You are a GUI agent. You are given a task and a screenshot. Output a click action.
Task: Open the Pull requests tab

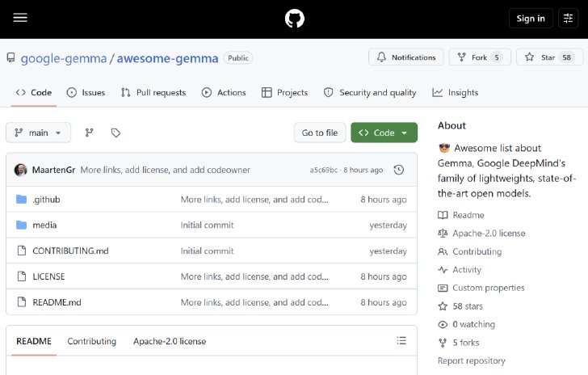coord(153,92)
